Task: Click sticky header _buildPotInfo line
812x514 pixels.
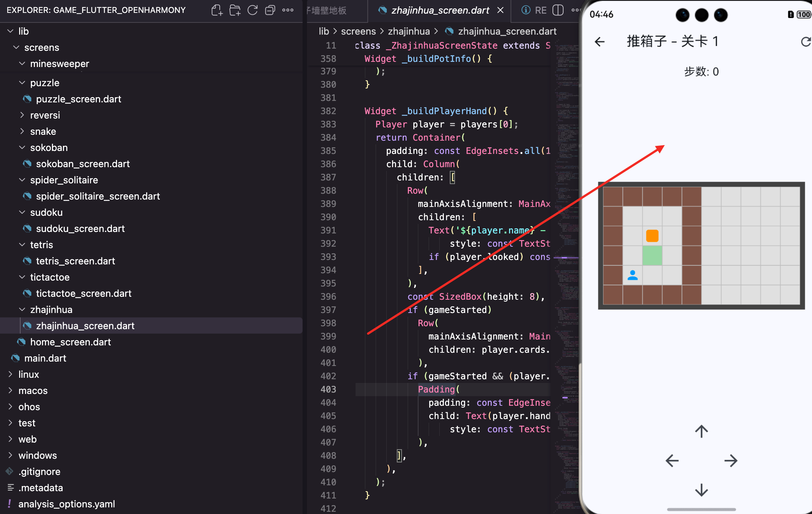Action: [429, 59]
